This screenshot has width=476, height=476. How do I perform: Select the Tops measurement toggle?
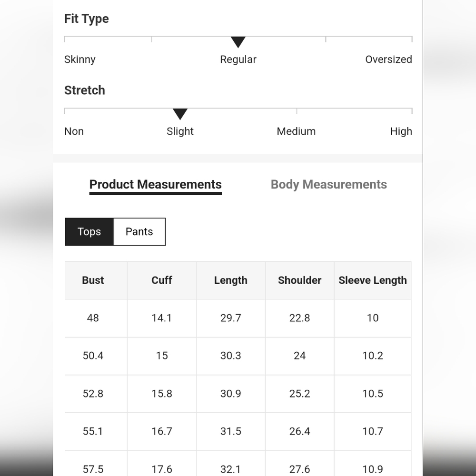point(89,232)
